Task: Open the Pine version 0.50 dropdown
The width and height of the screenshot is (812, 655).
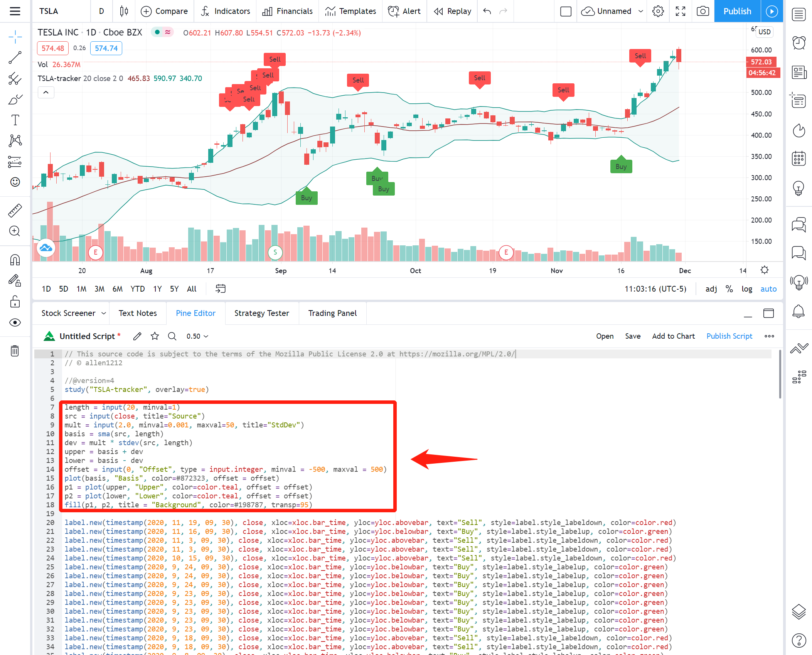Action: [197, 336]
